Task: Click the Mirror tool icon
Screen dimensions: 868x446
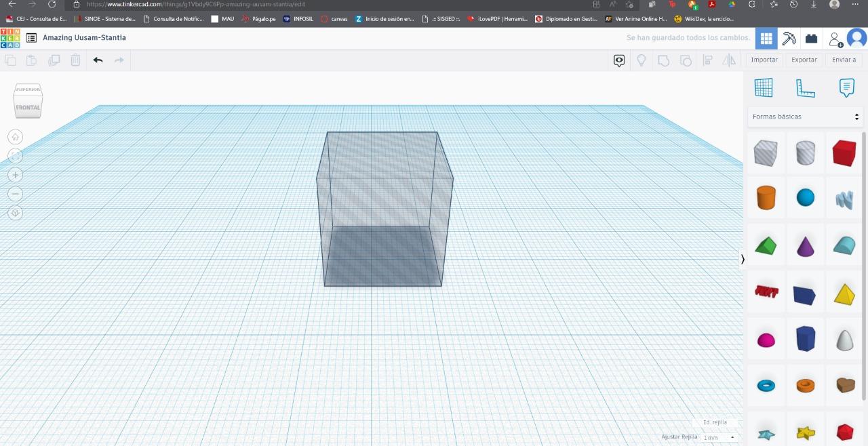Action: point(729,60)
